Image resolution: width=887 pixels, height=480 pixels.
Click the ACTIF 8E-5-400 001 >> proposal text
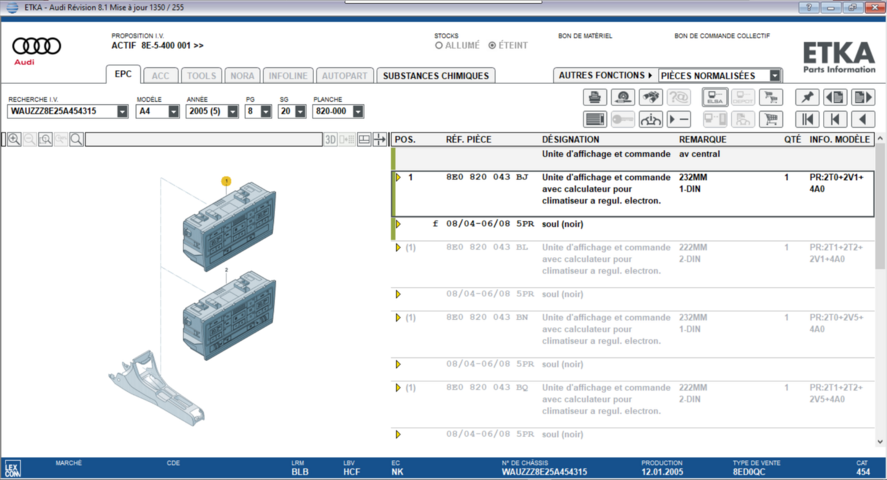pos(157,46)
